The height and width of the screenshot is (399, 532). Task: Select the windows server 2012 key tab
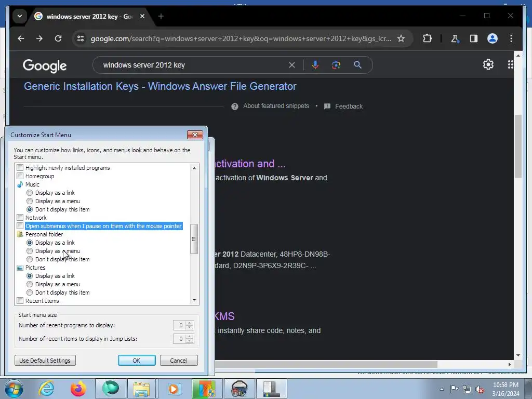pos(90,16)
